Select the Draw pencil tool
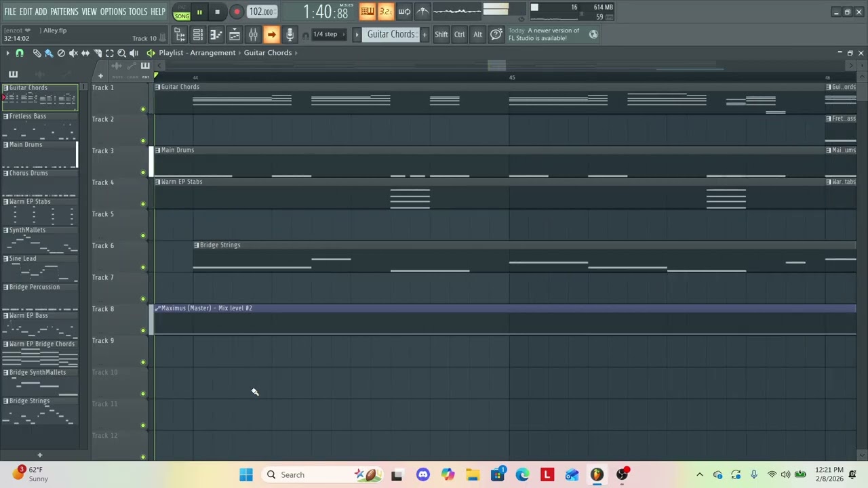Screen dimensions: 868x488 click(x=37, y=53)
